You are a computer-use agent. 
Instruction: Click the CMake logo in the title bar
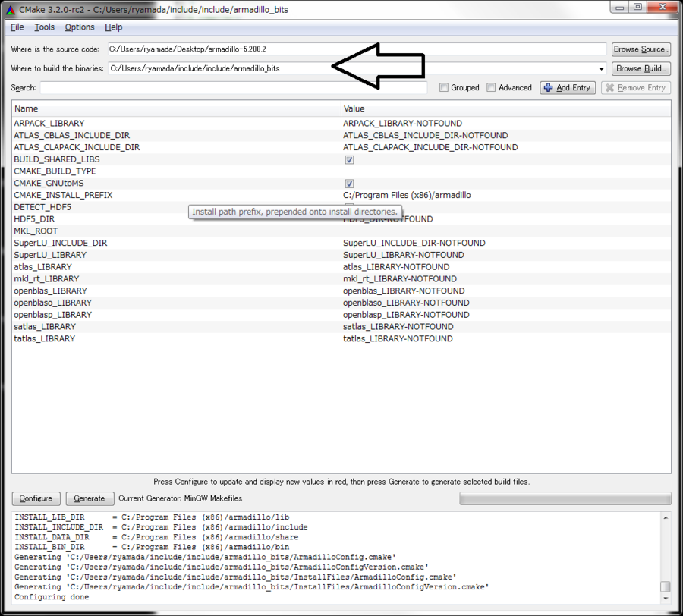click(x=11, y=10)
